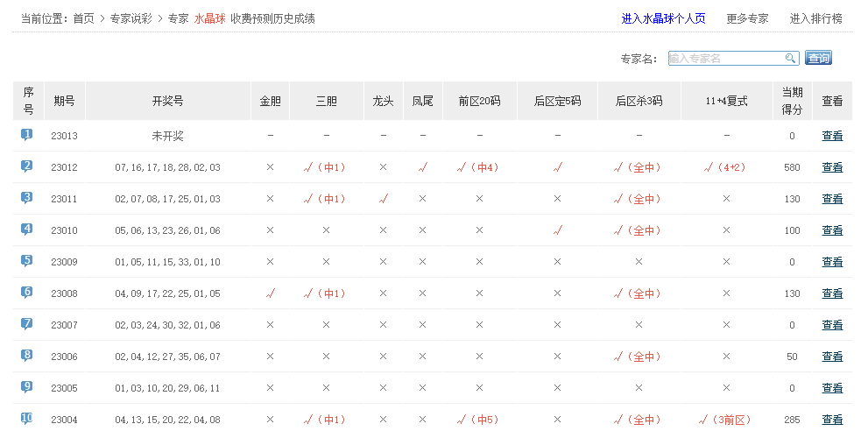This screenshot has width=868, height=431.
Task: Open the 更多专家 link
Action: (x=747, y=18)
